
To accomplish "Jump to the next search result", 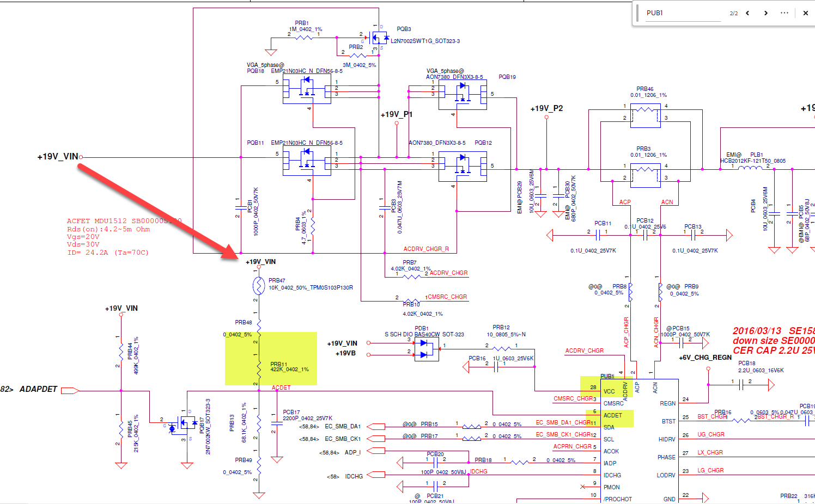I will coord(766,13).
